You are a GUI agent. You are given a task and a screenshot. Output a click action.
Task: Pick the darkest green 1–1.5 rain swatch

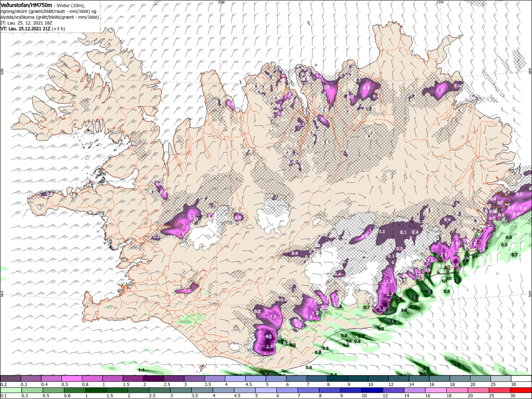point(96,390)
